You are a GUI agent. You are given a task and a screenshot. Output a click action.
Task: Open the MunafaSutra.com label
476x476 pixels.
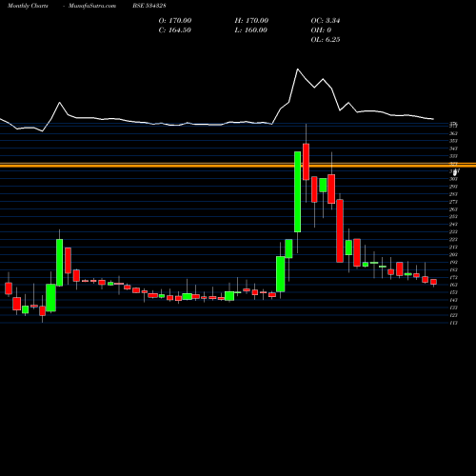tap(92, 6)
